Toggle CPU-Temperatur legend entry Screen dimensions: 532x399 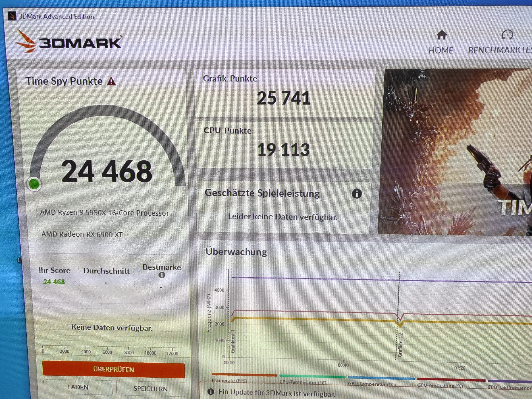(303, 382)
